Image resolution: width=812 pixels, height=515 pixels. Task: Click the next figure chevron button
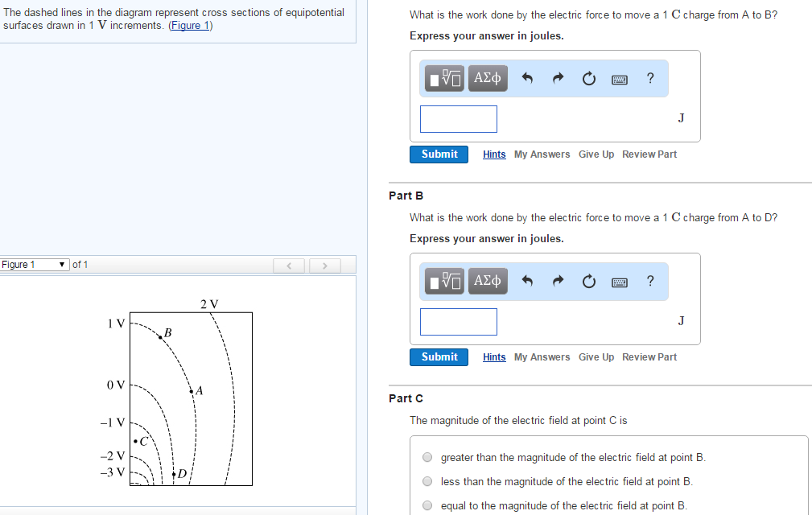point(324,265)
